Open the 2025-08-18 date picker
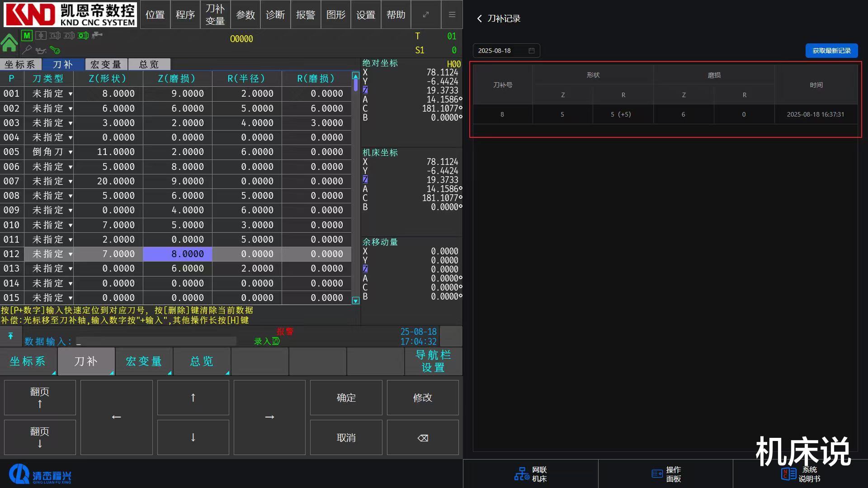The width and height of the screenshot is (868, 488). point(506,51)
